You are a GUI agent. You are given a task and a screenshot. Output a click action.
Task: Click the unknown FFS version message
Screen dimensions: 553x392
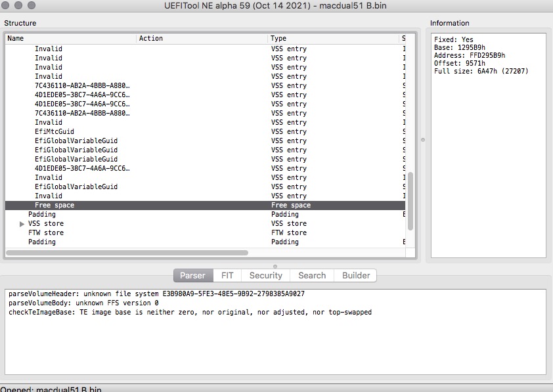click(83, 303)
